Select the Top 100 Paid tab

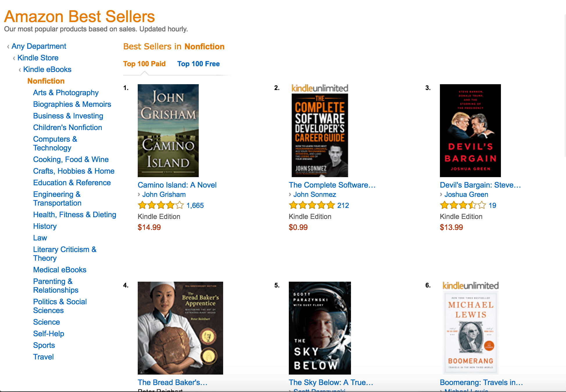pyautogui.click(x=144, y=64)
